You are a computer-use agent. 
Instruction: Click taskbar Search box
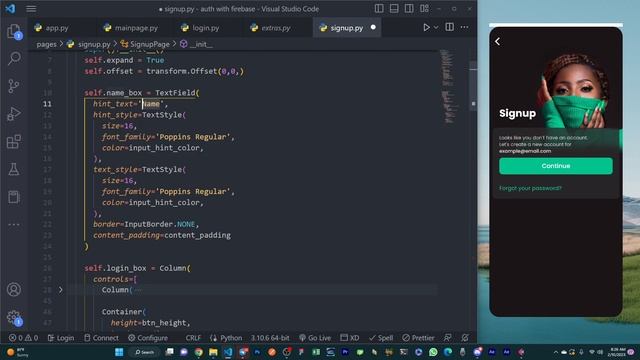pyautogui.click(x=144, y=352)
